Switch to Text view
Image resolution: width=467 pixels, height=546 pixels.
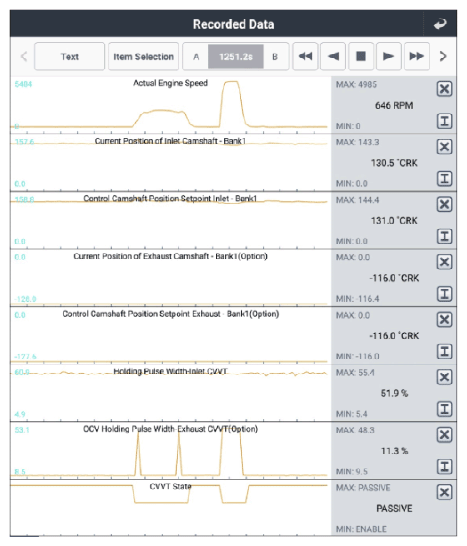point(69,56)
